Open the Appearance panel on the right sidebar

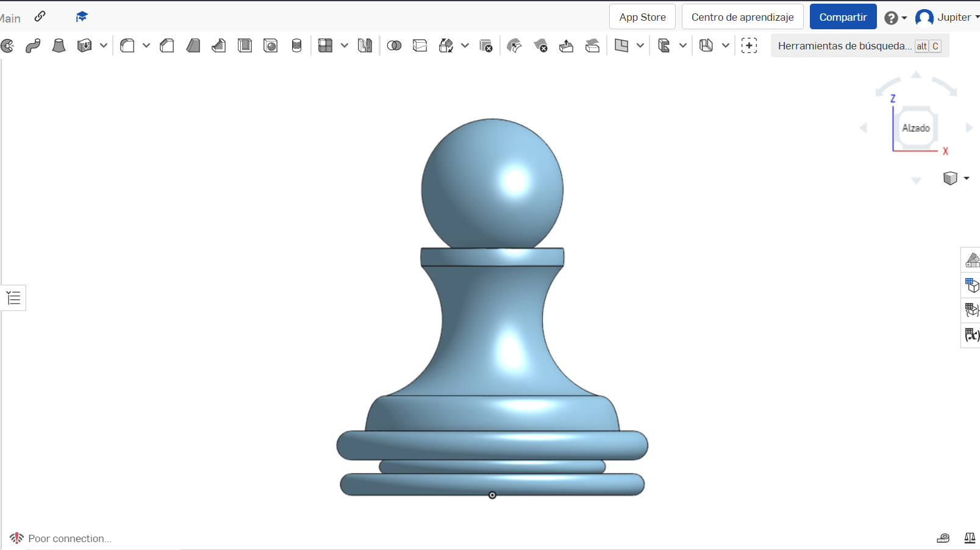pyautogui.click(x=973, y=259)
